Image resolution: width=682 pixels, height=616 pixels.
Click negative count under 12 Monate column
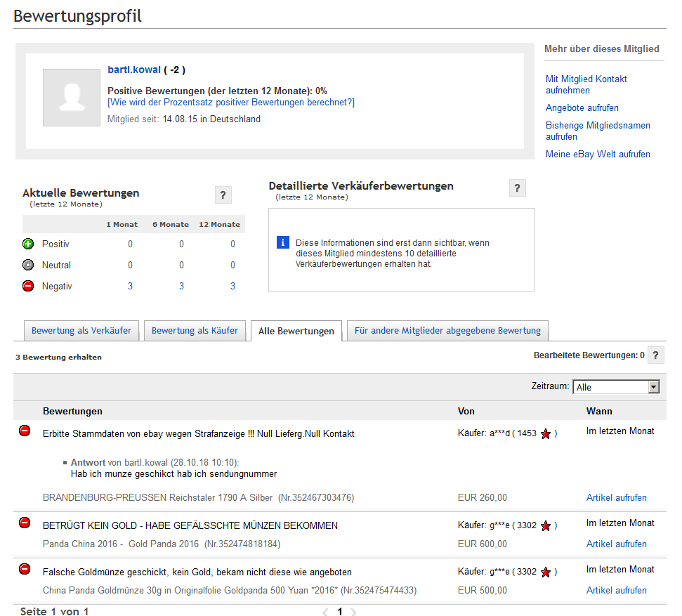(x=232, y=287)
